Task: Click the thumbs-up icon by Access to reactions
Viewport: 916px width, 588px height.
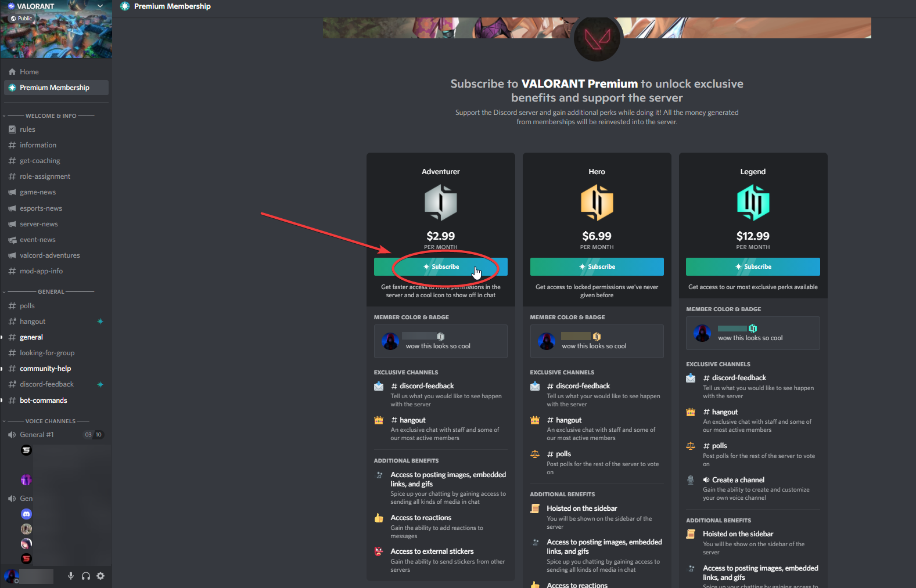Action: 379,518
